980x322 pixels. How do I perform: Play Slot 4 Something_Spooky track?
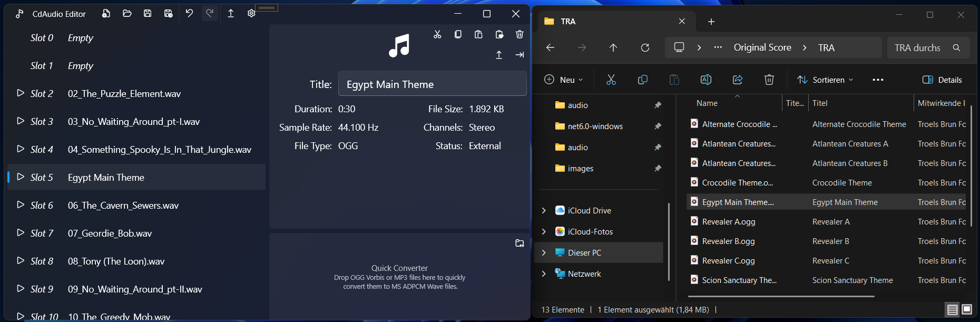point(21,149)
